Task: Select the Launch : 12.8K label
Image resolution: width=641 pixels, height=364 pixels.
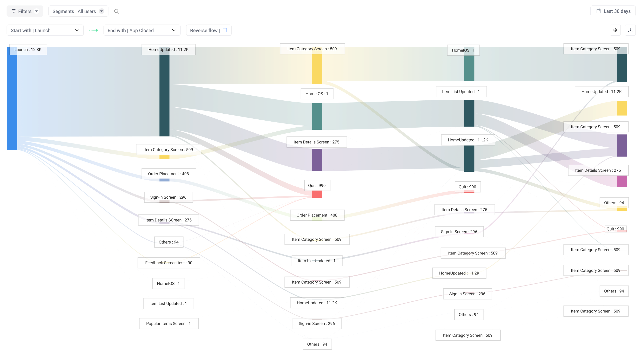Action: pos(28,50)
